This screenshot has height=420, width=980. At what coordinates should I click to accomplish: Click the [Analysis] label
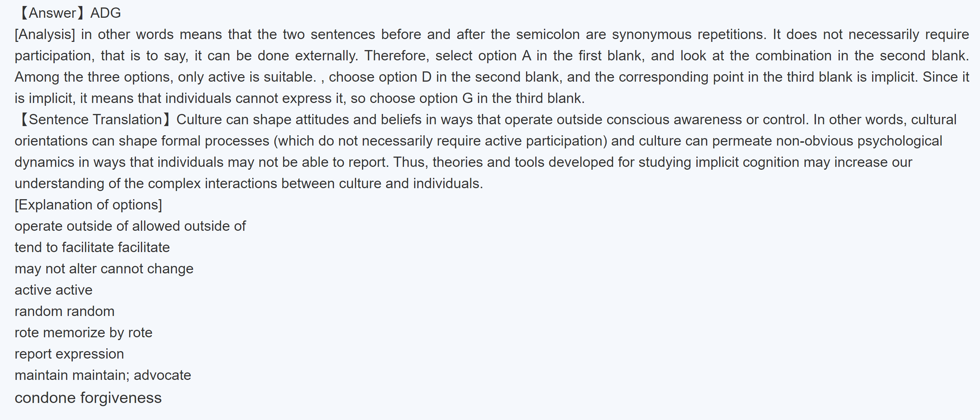tap(45, 35)
